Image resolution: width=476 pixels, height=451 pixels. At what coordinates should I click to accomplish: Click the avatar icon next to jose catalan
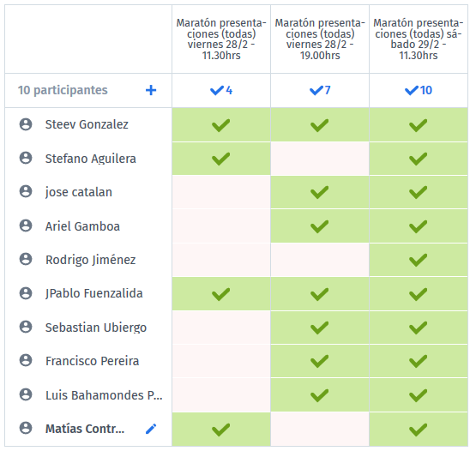[26, 191]
